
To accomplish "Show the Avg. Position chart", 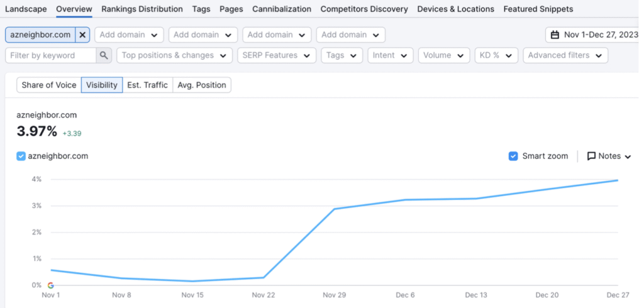I will click(202, 85).
